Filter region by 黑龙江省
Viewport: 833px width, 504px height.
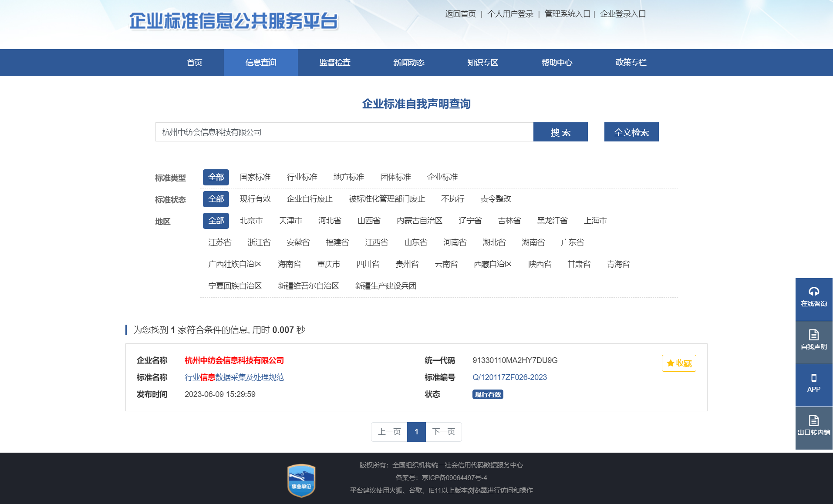pos(552,221)
